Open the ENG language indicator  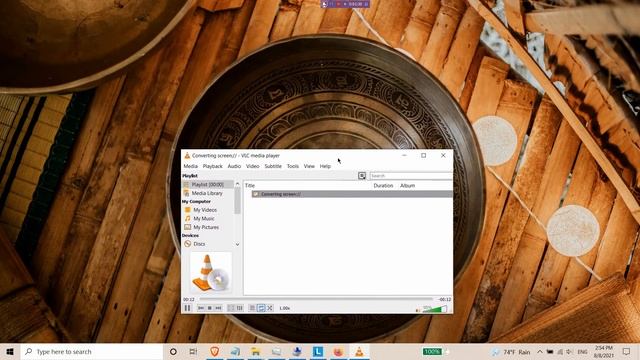point(582,352)
